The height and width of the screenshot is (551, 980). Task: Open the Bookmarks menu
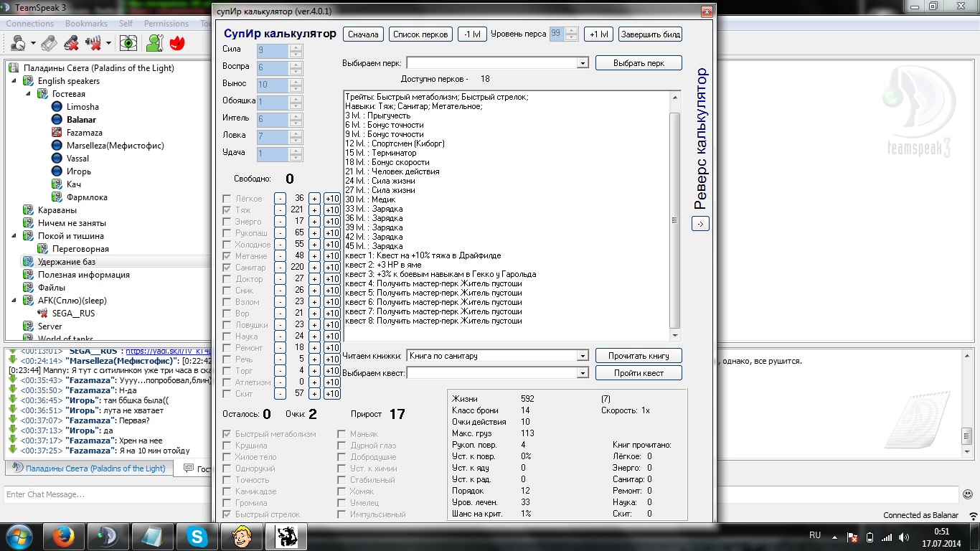click(86, 24)
